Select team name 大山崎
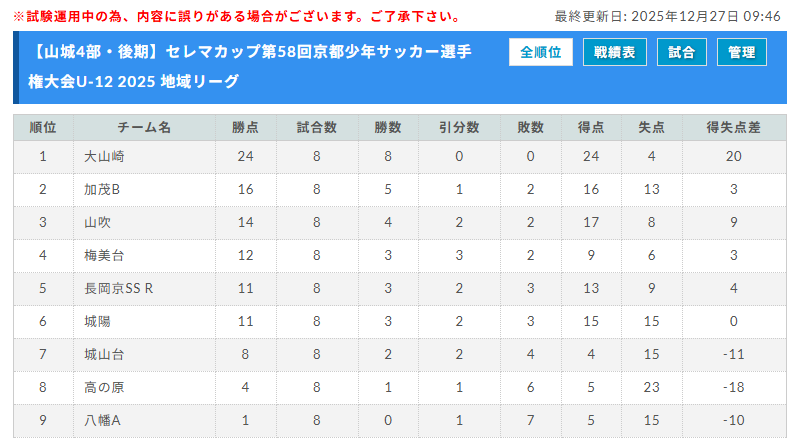 (104, 156)
